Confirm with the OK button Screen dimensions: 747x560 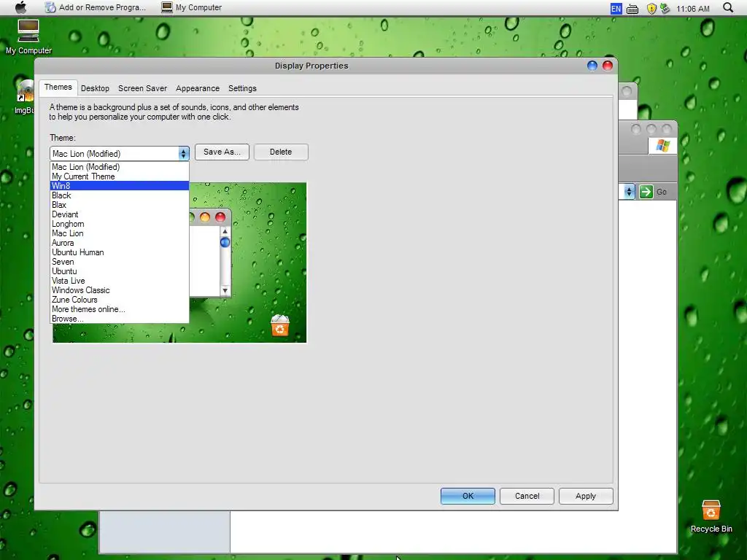click(468, 496)
